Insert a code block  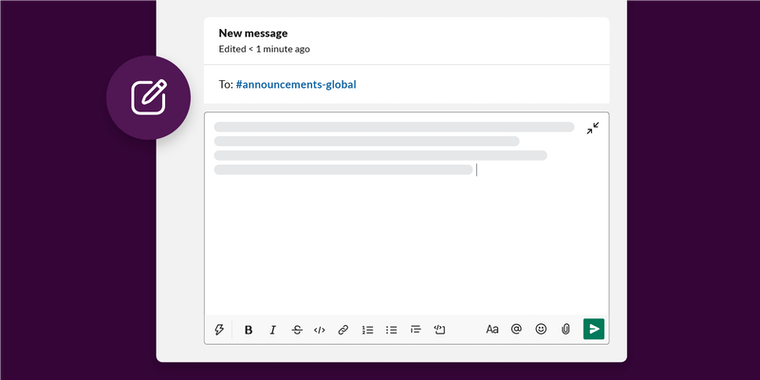pyautogui.click(x=440, y=330)
